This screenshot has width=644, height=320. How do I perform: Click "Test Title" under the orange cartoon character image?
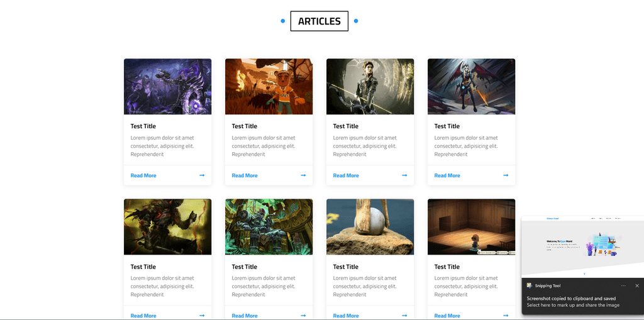coord(245,126)
